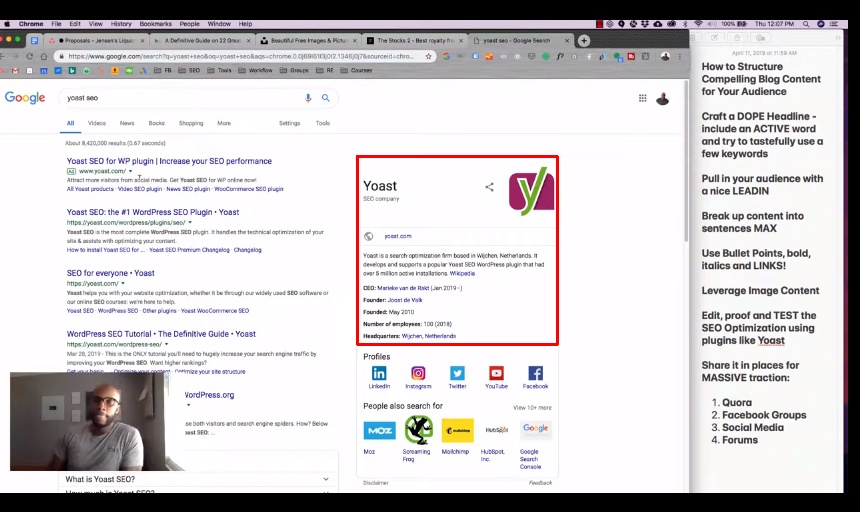This screenshot has width=860, height=512.
Task: Open Yoast's Instagram profile icon
Action: (418, 373)
